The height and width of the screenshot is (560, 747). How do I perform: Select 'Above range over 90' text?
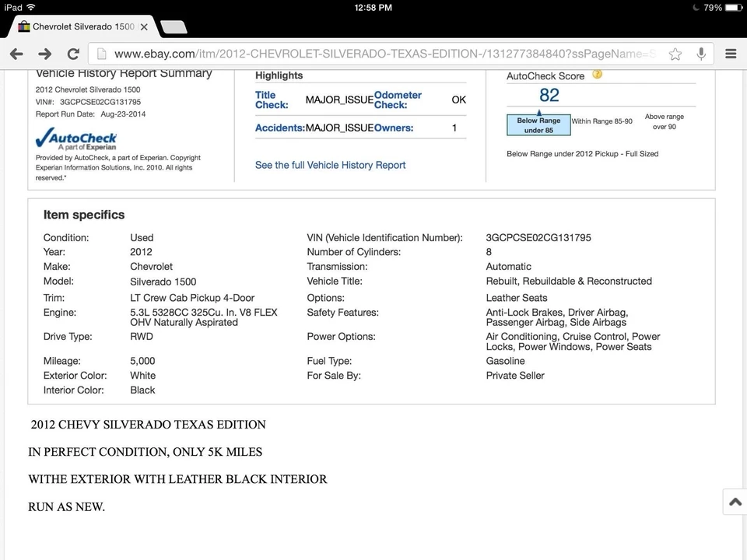[x=664, y=121]
